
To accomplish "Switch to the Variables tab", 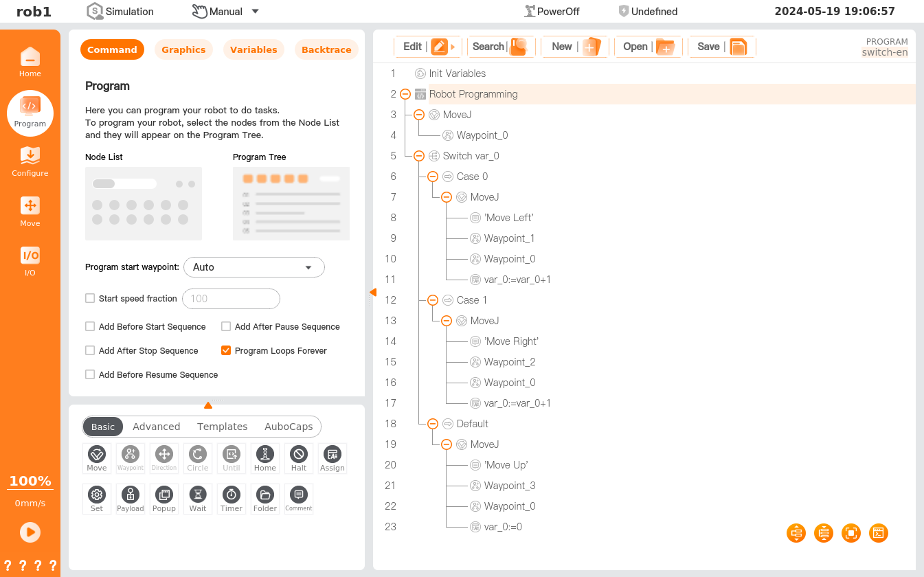I will click(253, 50).
